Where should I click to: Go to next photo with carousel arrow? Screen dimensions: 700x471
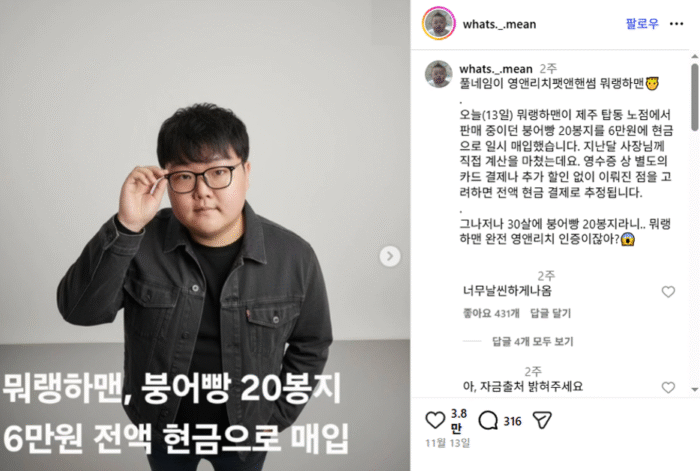tap(390, 256)
